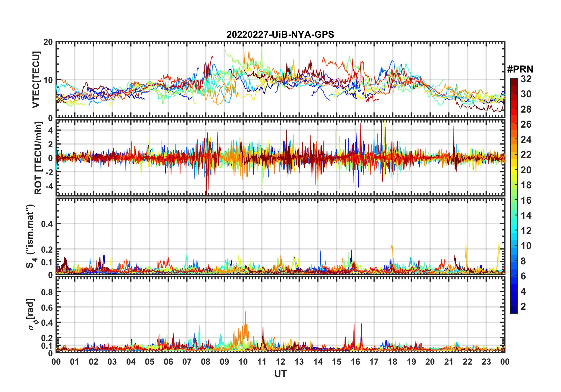The image size is (561, 392).
Task: Click the 17 hour tick label
Action: [x=374, y=362]
